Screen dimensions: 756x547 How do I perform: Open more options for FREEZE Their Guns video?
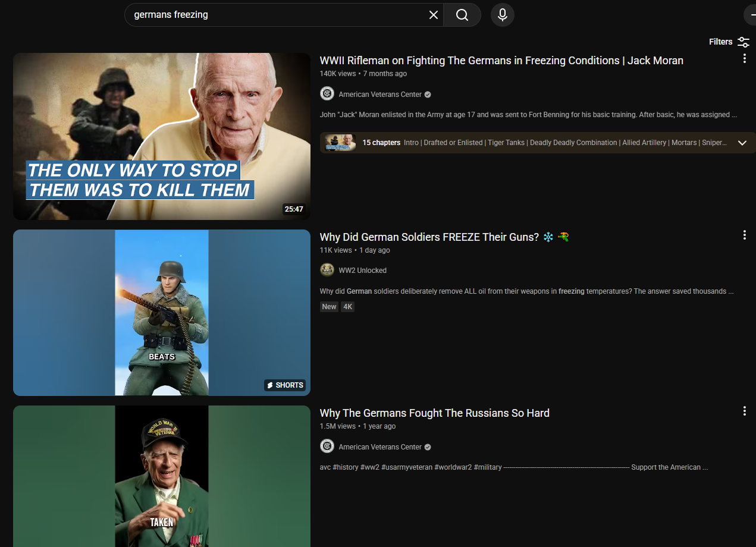tap(744, 235)
